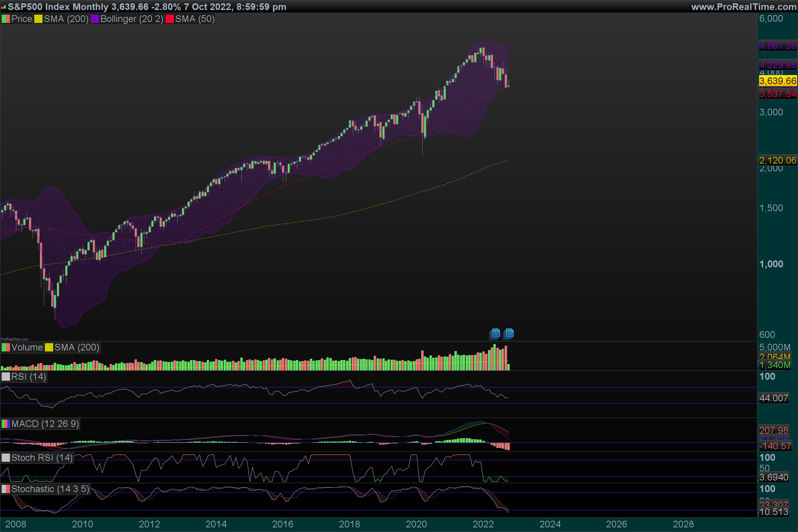Select the red SMA (50) swatch

pos(170,19)
